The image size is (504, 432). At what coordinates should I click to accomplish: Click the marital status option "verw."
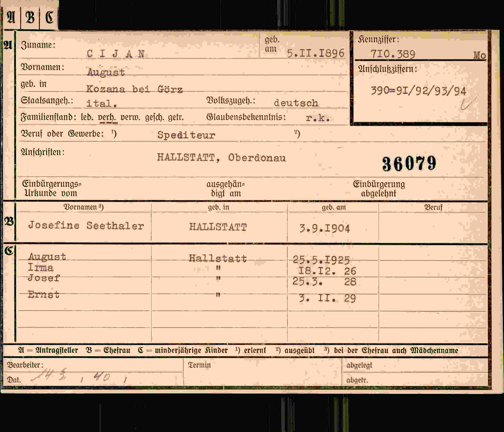tap(131, 117)
